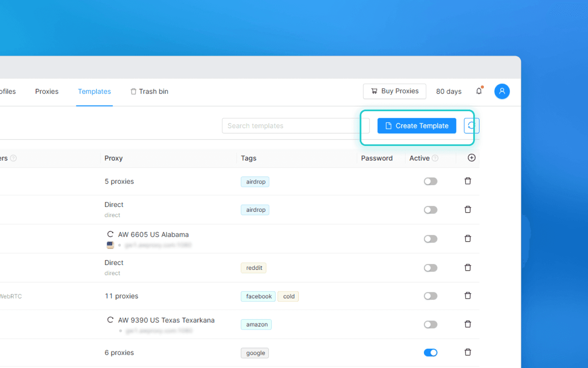Screen dimensions: 588x368
Task: Open the Trash bin tab
Action: pos(149,92)
